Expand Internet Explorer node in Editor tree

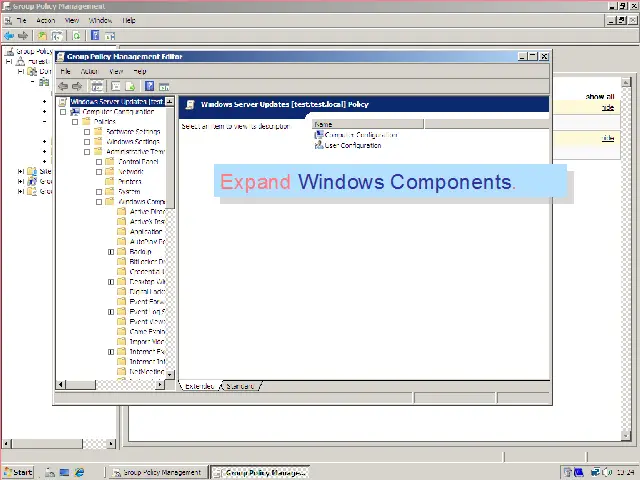111,352
